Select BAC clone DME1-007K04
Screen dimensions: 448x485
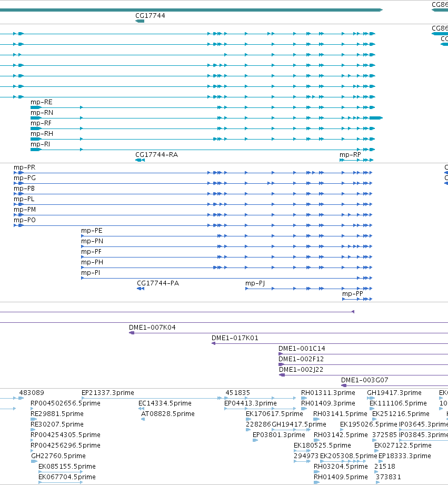coord(288,333)
